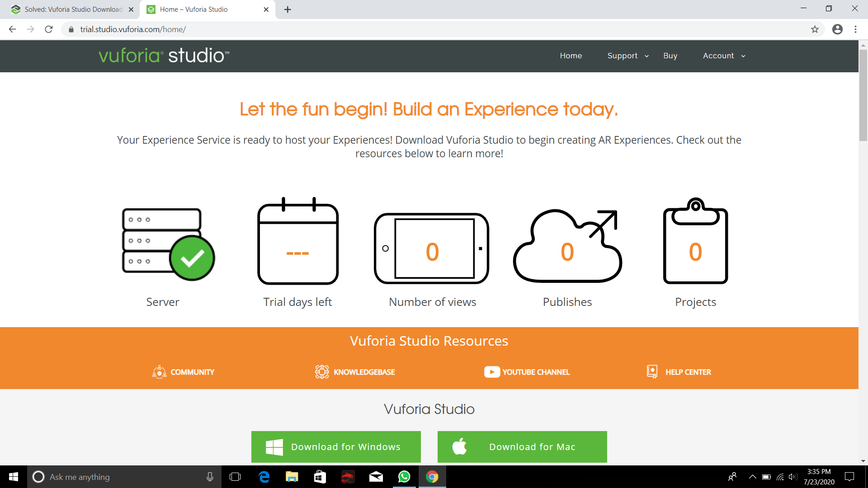868x488 pixels.
Task: Click the Trial days left calendar icon
Action: click(297, 242)
